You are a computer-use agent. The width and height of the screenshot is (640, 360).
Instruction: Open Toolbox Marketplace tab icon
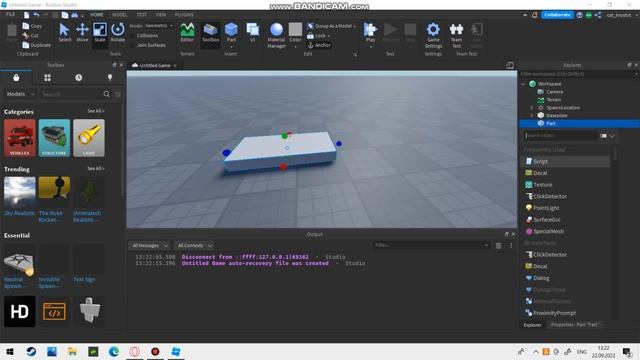pyautogui.click(x=16, y=78)
